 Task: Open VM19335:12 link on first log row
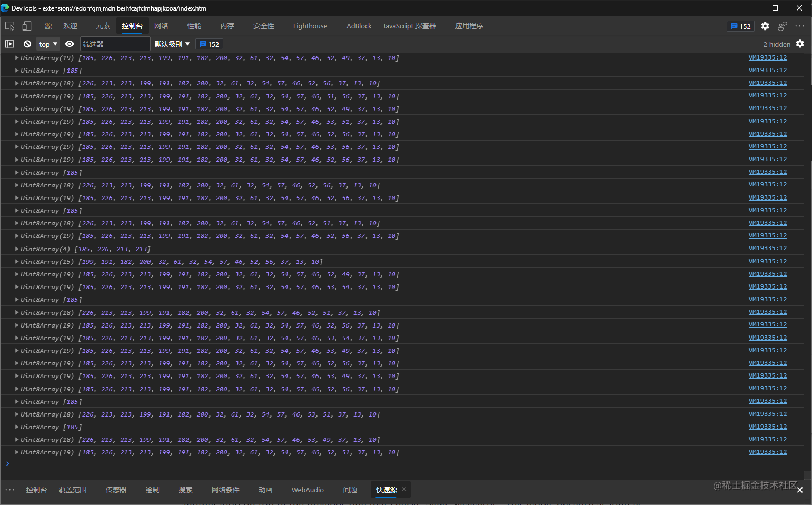pos(768,57)
